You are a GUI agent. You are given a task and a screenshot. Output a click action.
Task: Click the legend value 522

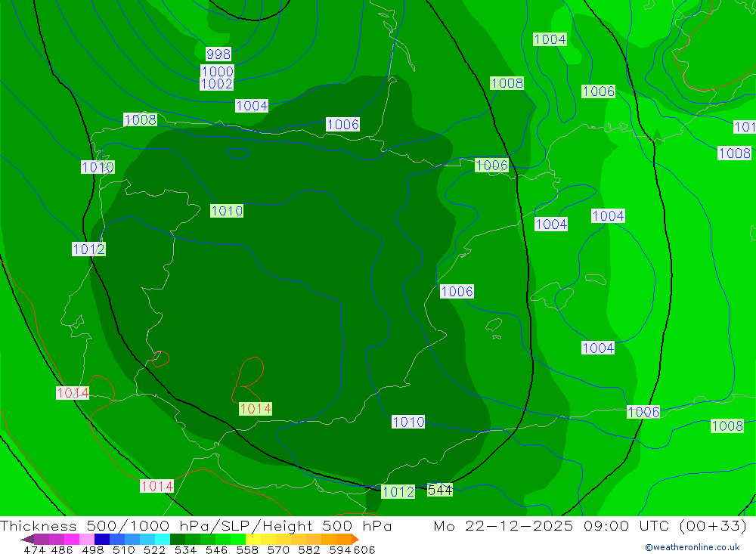(155, 550)
